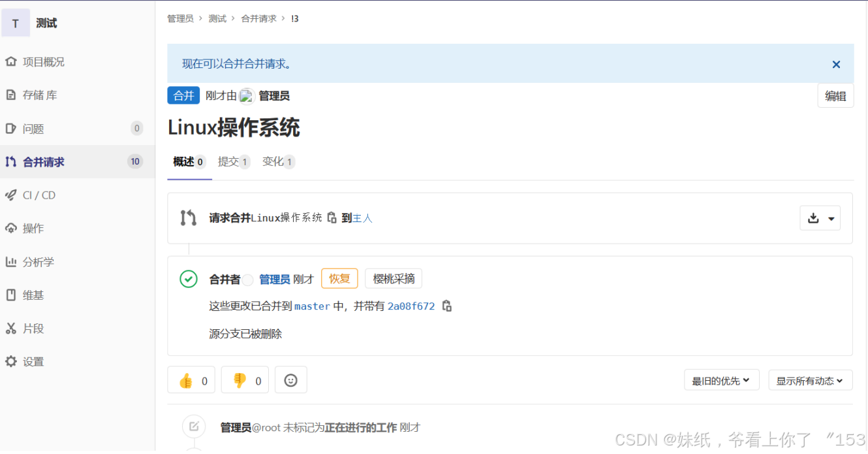Close the blue merge notification banner

click(836, 64)
